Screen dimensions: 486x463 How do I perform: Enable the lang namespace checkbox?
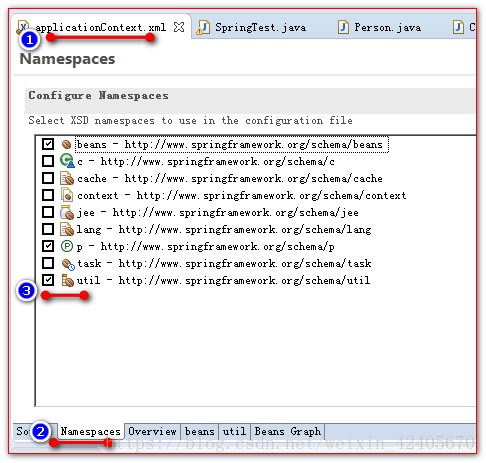coord(48,229)
